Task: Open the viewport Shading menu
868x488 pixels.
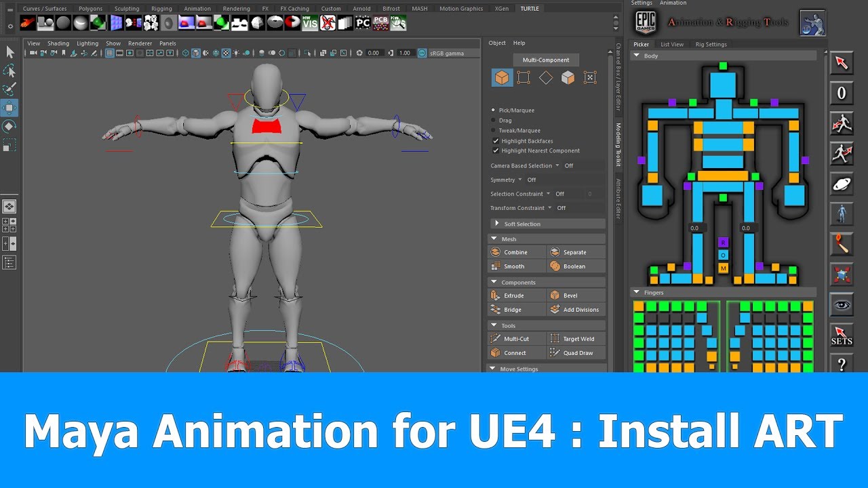Action: tap(58, 43)
